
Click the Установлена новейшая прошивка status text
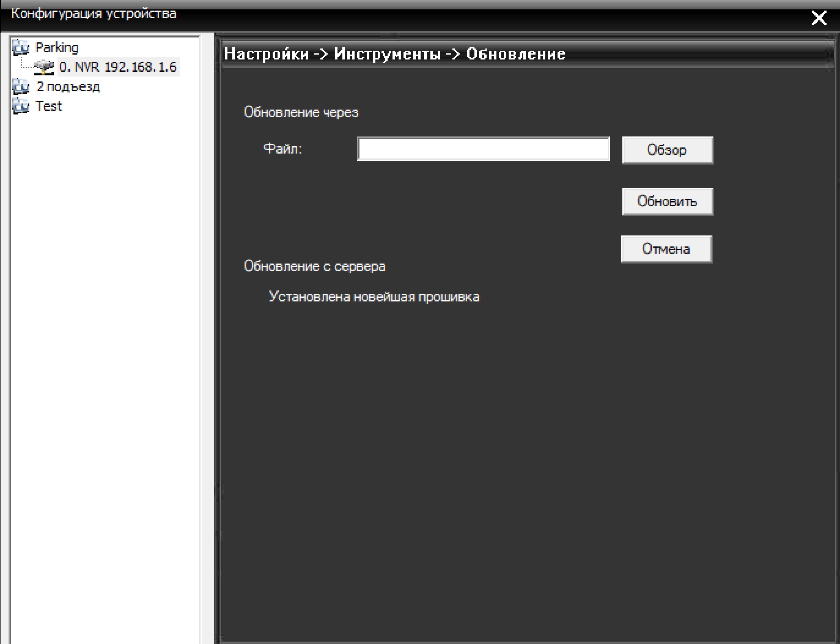point(374,297)
